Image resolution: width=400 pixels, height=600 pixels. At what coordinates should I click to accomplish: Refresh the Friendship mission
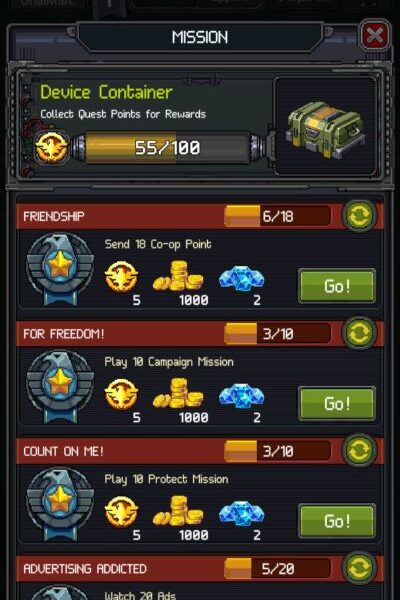click(x=359, y=215)
